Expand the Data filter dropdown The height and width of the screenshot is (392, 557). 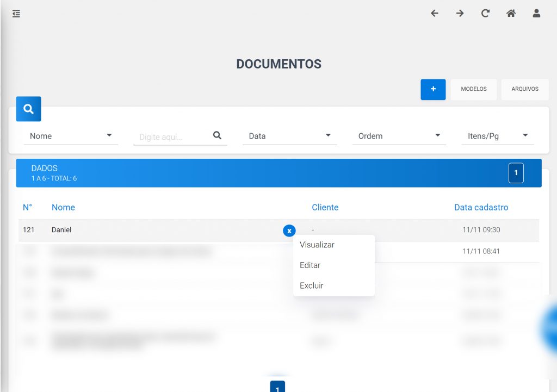pos(289,136)
